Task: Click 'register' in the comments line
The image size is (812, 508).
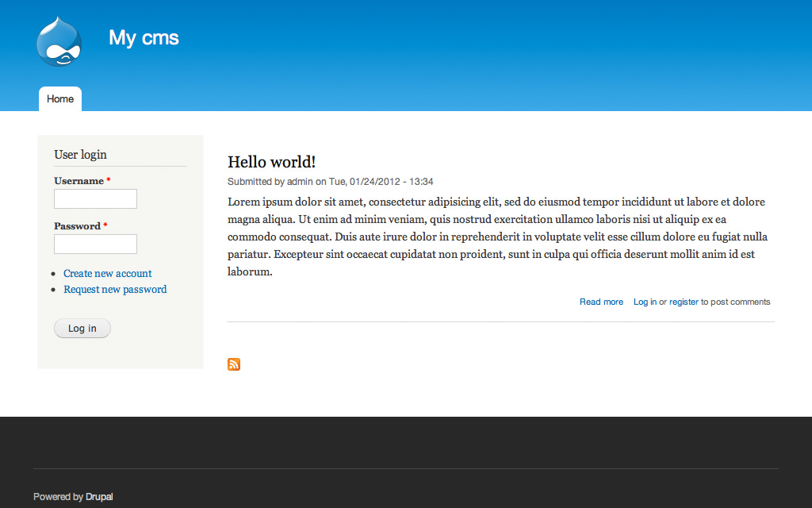Action: click(685, 302)
